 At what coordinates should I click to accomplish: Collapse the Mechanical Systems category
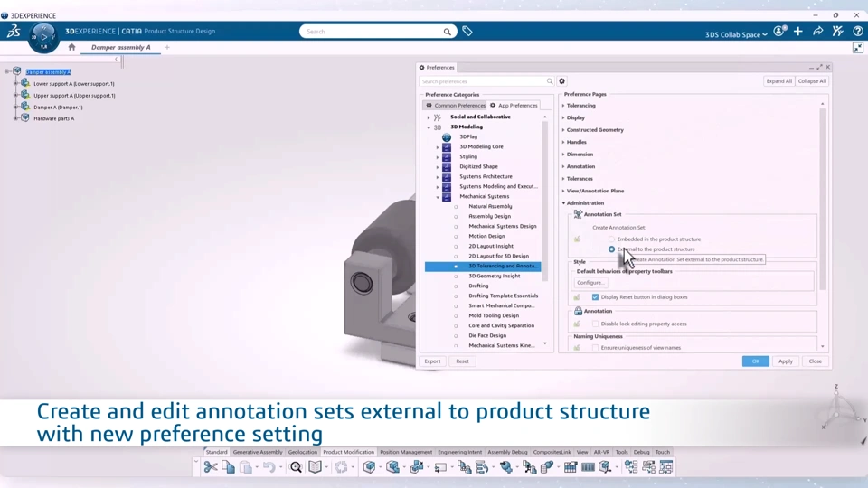[x=438, y=197]
